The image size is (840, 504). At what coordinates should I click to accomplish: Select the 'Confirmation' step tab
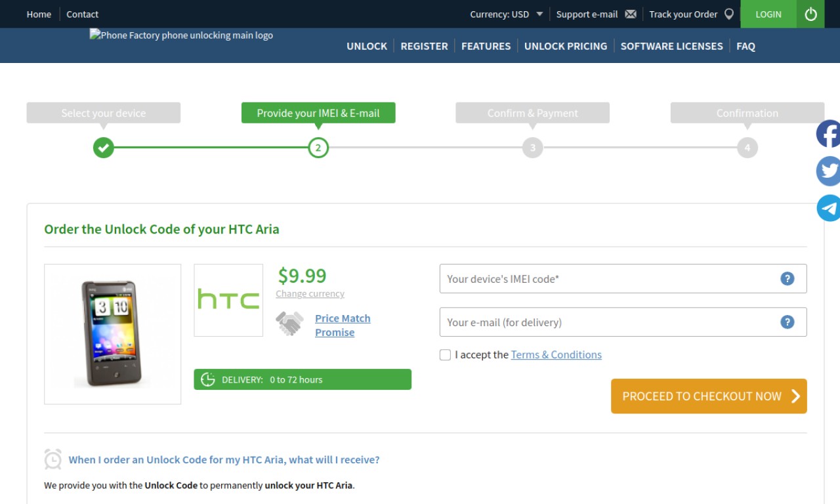coord(747,113)
